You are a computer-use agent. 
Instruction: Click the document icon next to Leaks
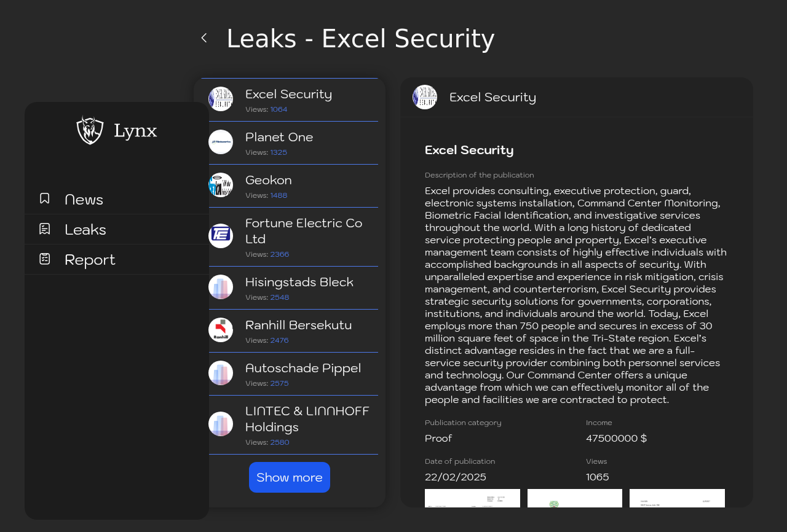click(x=45, y=229)
